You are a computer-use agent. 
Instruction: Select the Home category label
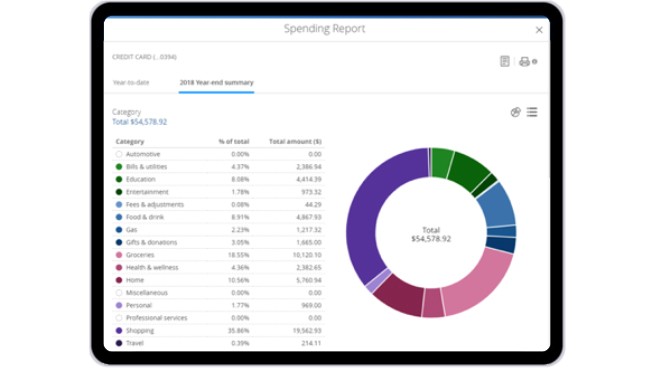click(135, 280)
